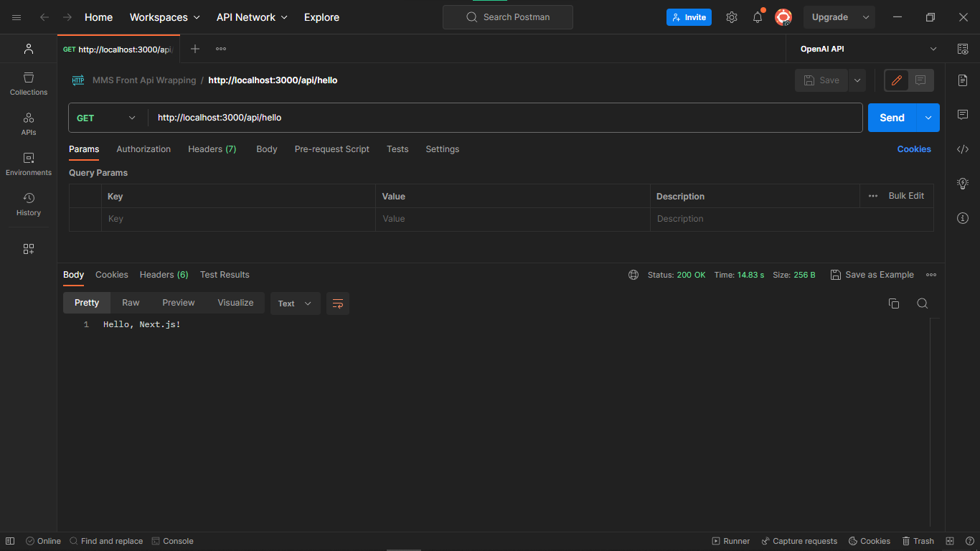Expand the API Network dropdown
The width and height of the screenshot is (980, 551).
252,17
